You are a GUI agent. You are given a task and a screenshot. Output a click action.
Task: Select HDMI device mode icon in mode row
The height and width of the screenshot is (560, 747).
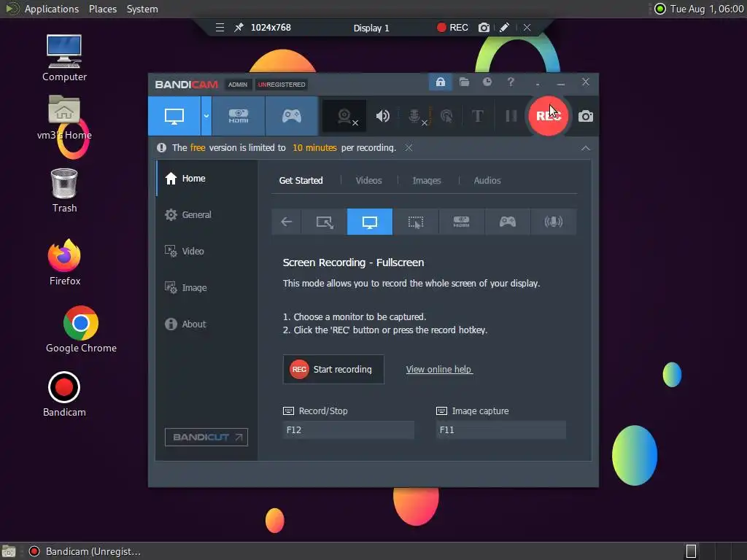click(461, 222)
